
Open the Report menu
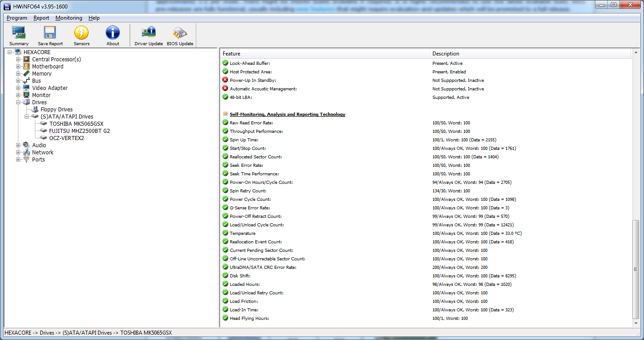click(x=42, y=18)
